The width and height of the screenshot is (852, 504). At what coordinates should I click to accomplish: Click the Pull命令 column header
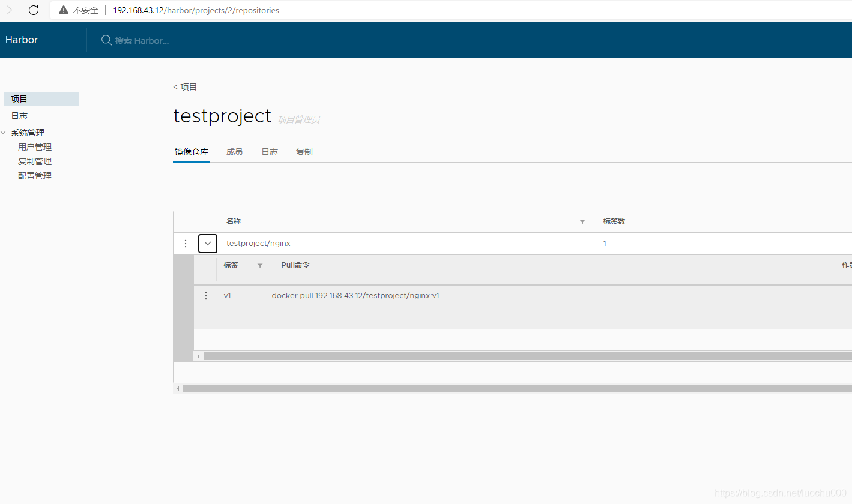pos(295,265)
